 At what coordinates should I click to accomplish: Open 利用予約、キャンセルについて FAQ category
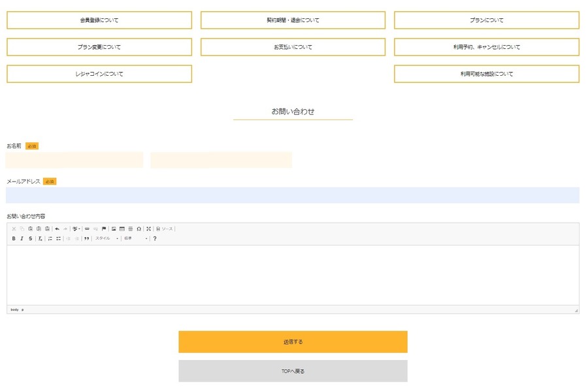pos(487,47)
